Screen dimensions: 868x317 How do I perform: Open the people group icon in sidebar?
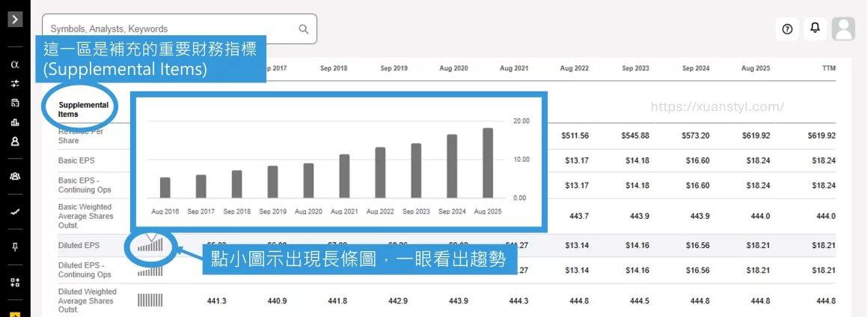tap(15, 176)
